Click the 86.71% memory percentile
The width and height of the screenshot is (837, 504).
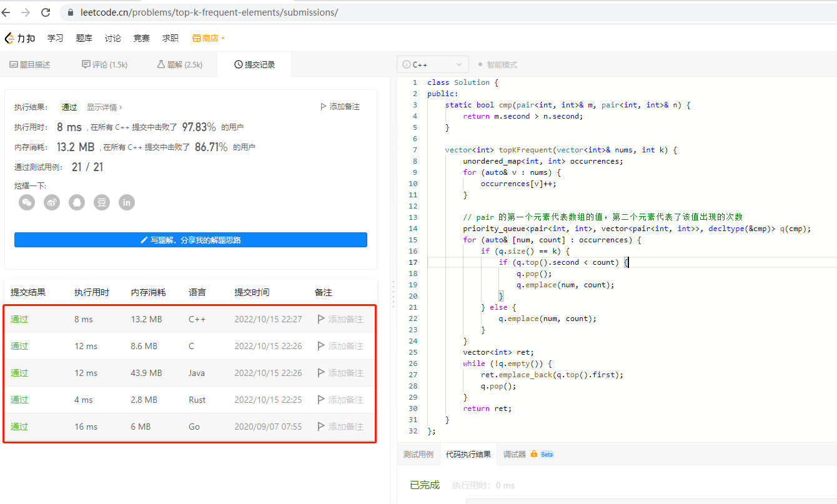(x=211, y=147)
